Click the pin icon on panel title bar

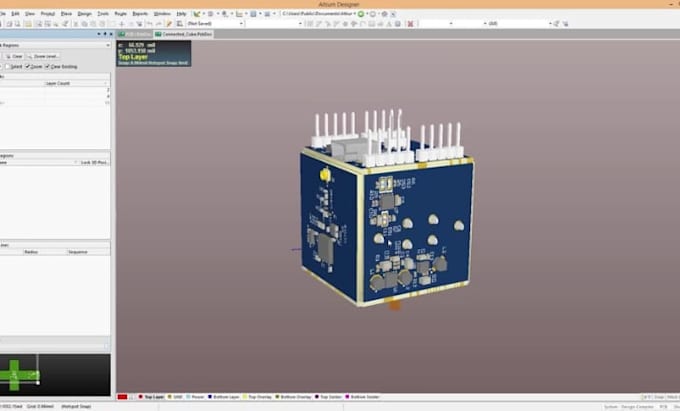click(x=105, y=34)
